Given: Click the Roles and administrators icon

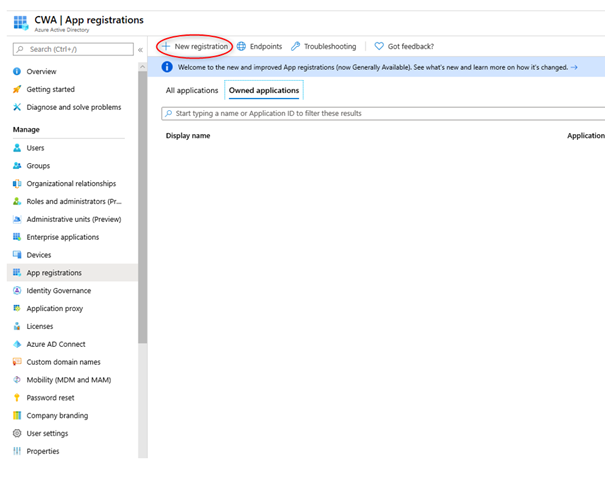Looking at the screenshot, I should 17,201.
